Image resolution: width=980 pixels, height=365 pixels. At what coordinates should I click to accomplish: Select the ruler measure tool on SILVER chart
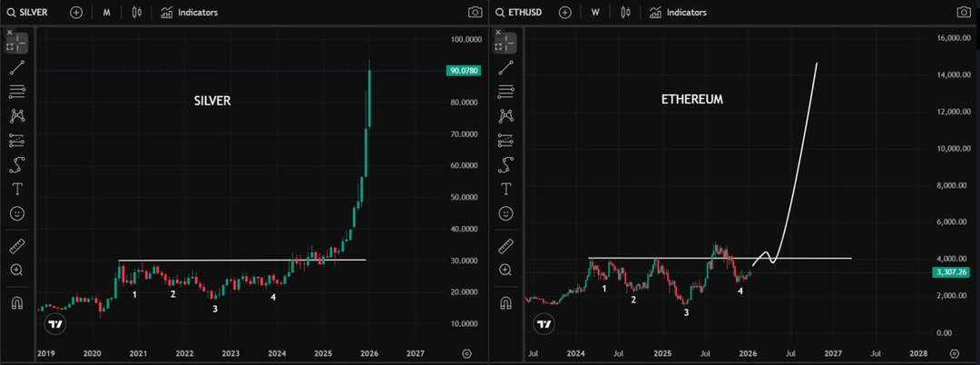[x=17, y=246]
